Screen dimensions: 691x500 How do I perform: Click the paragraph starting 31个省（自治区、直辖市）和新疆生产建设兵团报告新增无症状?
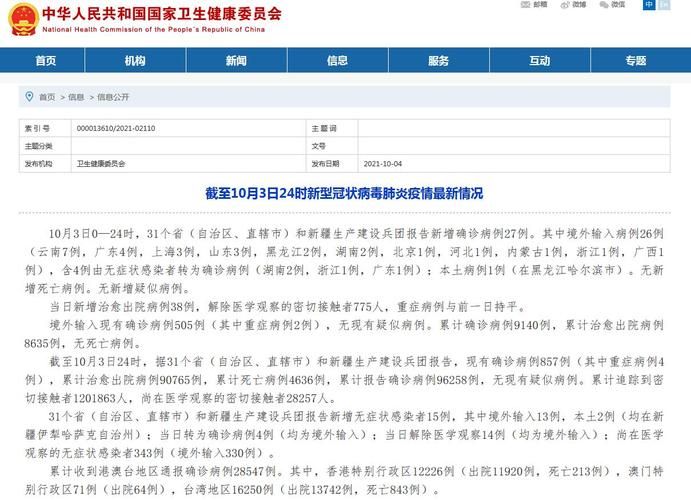pos(344,434)
